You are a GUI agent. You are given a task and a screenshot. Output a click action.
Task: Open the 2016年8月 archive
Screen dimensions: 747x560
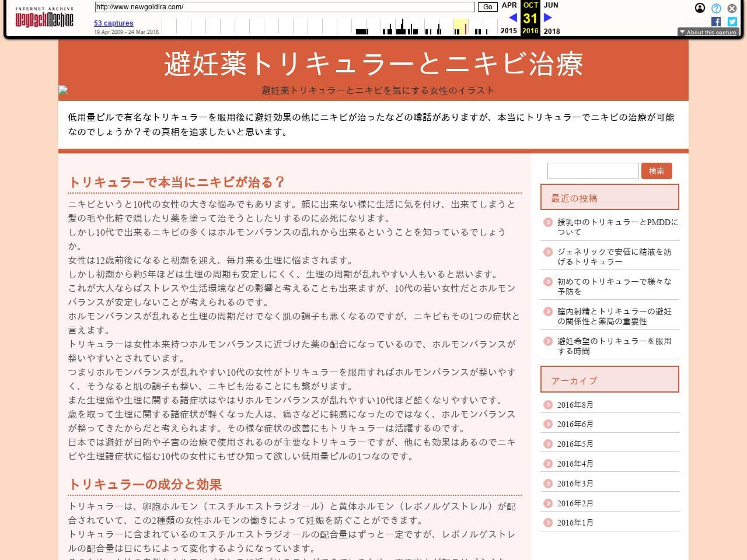tap(575, 405)
